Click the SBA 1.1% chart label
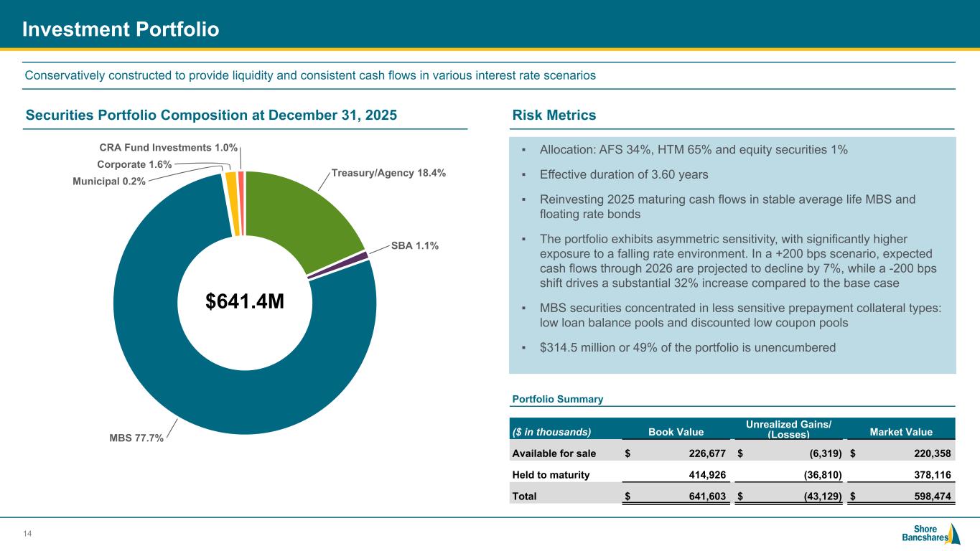Image resolution: width=980 pixels, height=551 pixels. 415,245
